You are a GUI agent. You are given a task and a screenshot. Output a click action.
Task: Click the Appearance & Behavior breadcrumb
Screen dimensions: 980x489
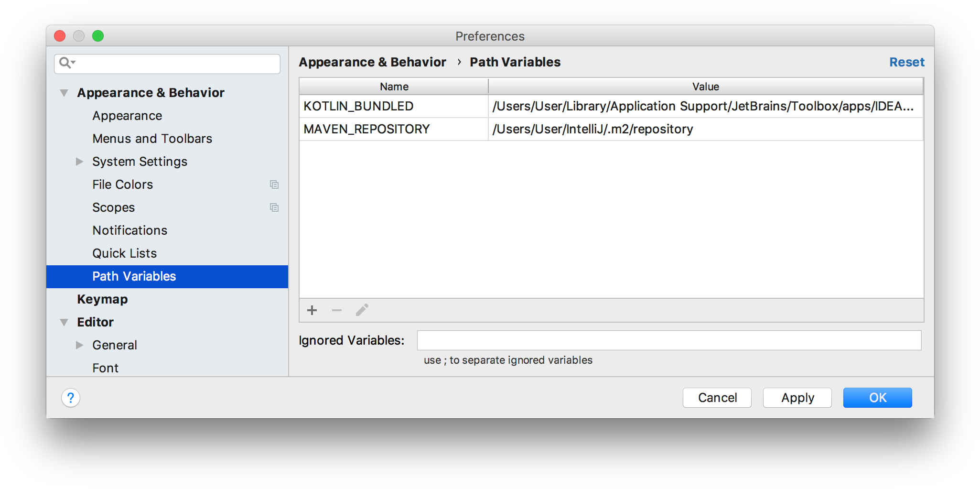point(373,62)
